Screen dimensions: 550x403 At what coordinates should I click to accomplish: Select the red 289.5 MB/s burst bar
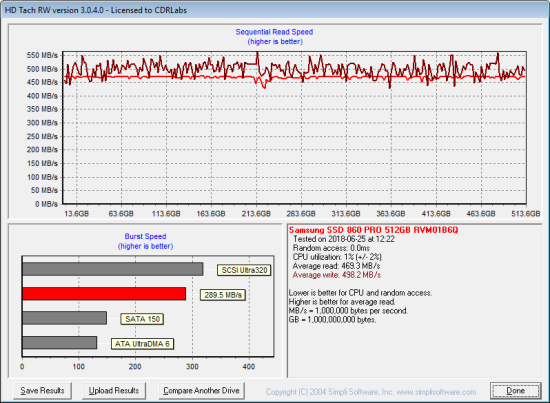pos(104,294)
